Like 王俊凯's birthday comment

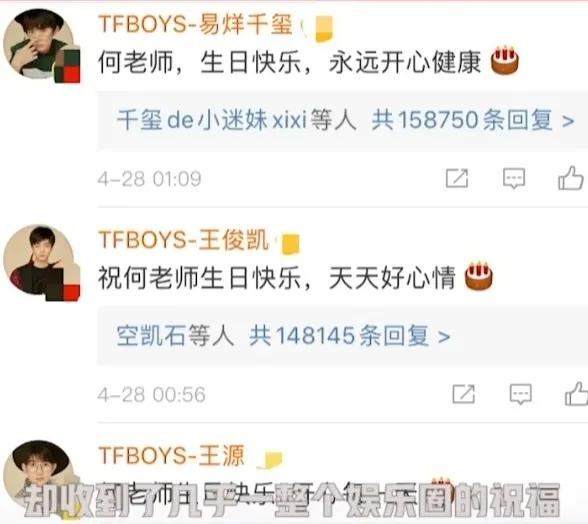(x=577, y=393)
